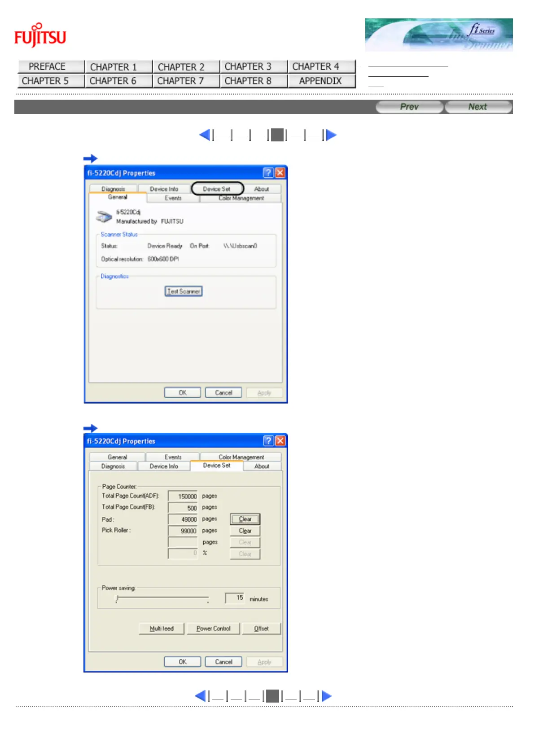Open the Multi feed settings
534x756 pixels.
[162, 629]
